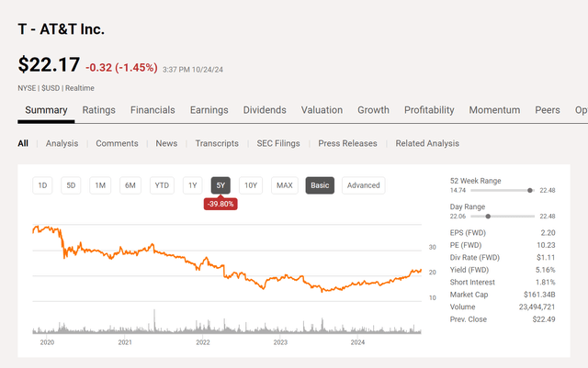Viewport: 588px width, 368px height.
Task: Set chart range to 1Y
Action: (x=192, y=185)
